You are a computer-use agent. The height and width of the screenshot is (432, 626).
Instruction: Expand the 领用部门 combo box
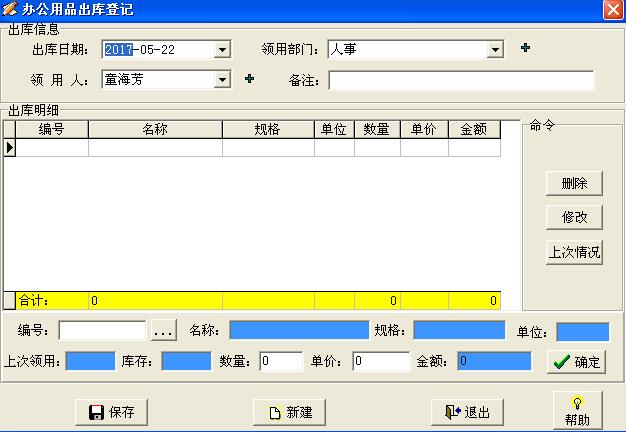click(495, 50)
